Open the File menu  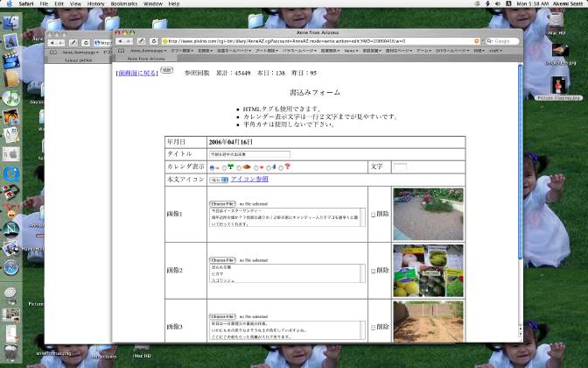(44, 4)
